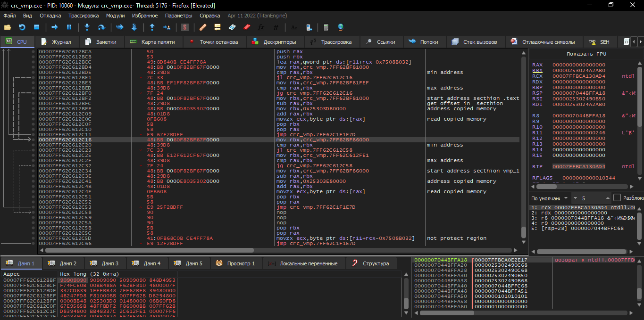
Task: Switch to the Просмотр 1 tab
Action: [x=236, y=263]
